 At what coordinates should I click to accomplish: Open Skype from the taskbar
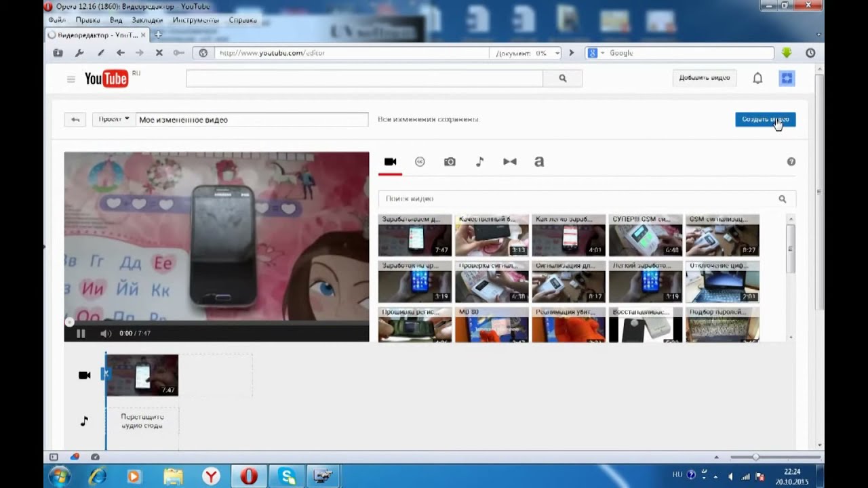287,476
